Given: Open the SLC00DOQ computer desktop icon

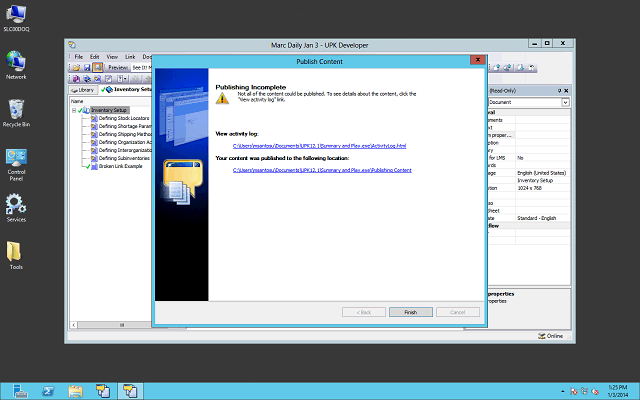Looking at the screenshot, I should click(x=16, y=18).
